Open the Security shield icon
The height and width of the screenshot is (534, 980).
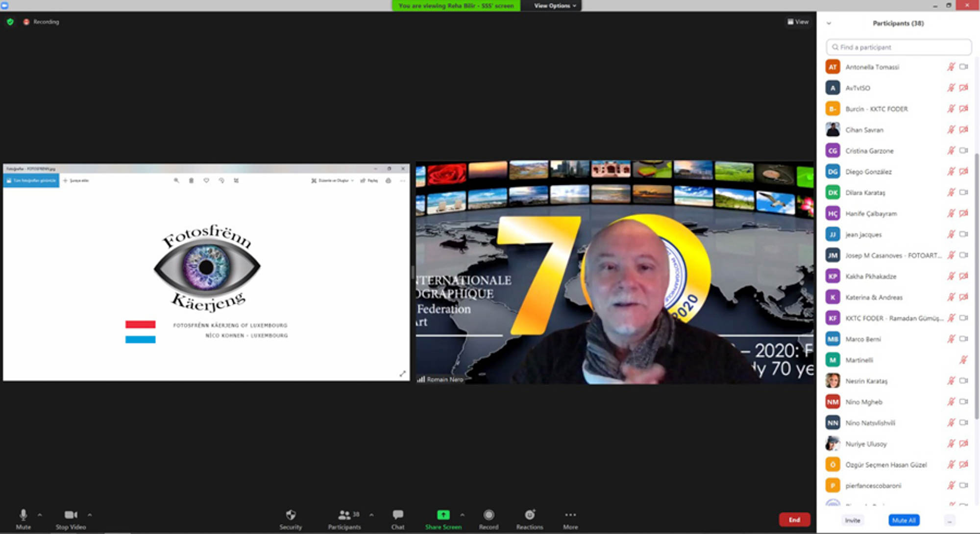pyautogui.click(x=291, y=515)
